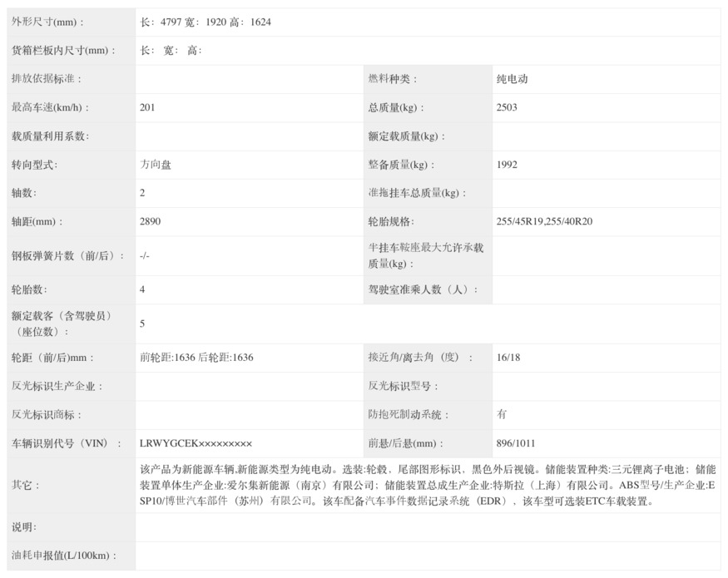The height and width of the screenshot is (578, 728).
Task: Click the 油耗申报值(L/100km) label
Action: 63,556
